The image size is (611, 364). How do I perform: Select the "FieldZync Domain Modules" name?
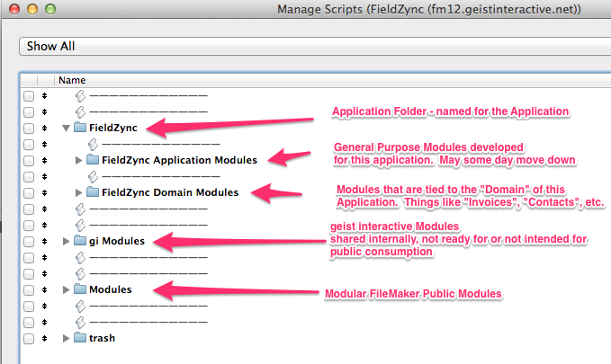tap(170, 192)
